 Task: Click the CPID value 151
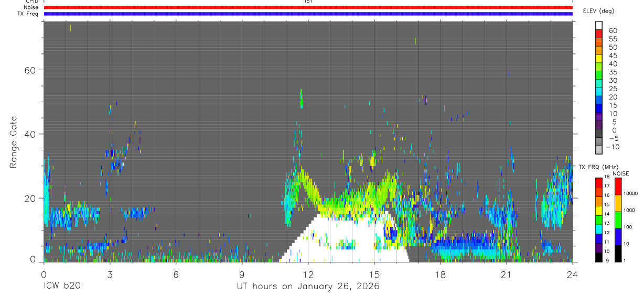[x=308, y=2]
